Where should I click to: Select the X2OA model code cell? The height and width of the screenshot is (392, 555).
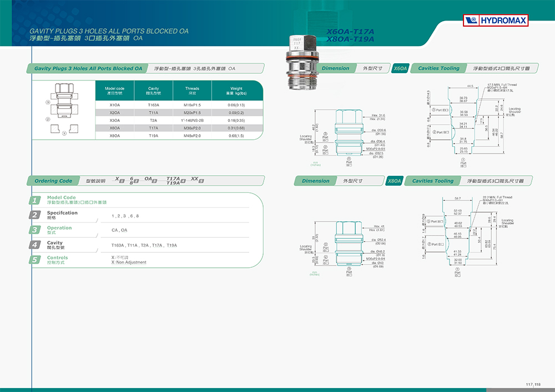115,113
